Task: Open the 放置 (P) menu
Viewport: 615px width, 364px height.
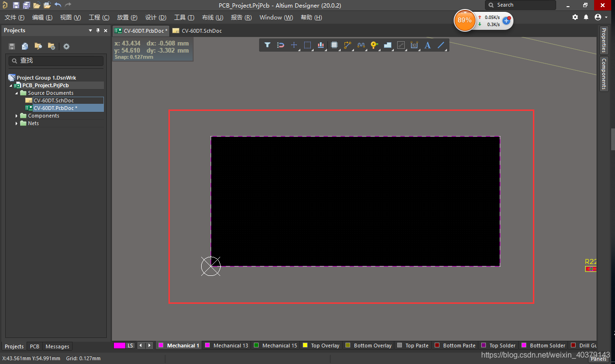Action: pos(127,18)
